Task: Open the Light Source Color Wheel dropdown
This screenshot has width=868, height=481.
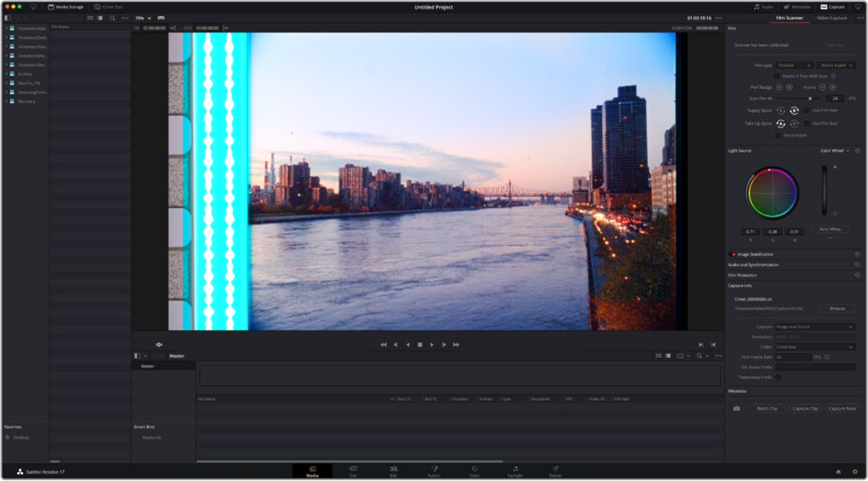Action: (835, 151)
